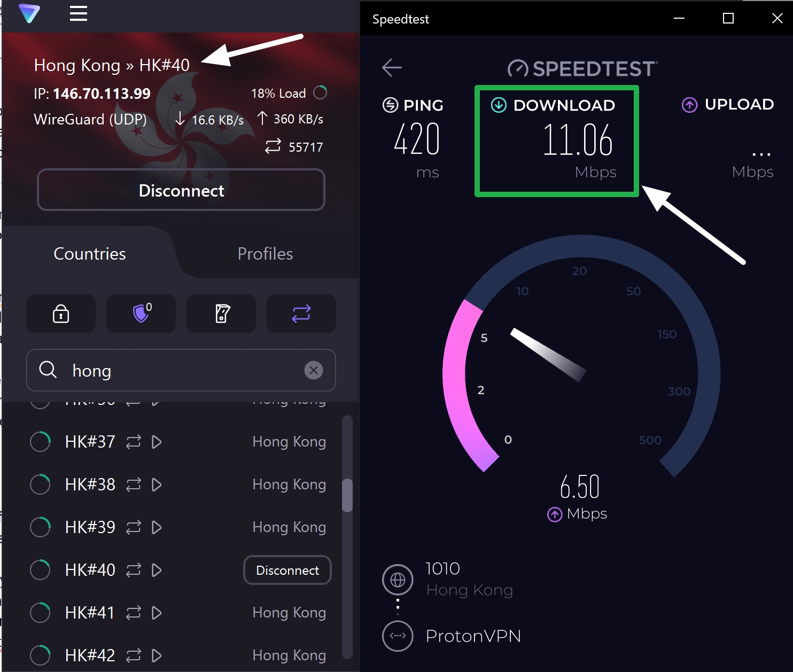Click the HK#40 load circle
The image size is (793, 672).
pos(40,570)
